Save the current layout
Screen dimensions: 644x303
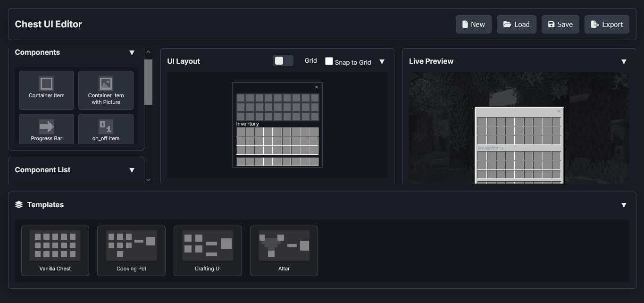pyautogui.click(x=560, y=25)
